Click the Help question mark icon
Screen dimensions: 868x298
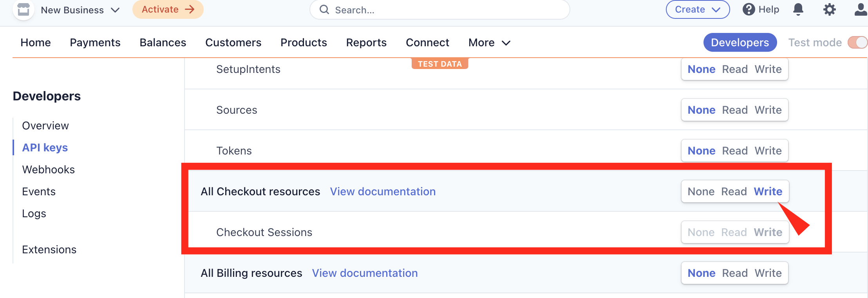pos(749,9)
